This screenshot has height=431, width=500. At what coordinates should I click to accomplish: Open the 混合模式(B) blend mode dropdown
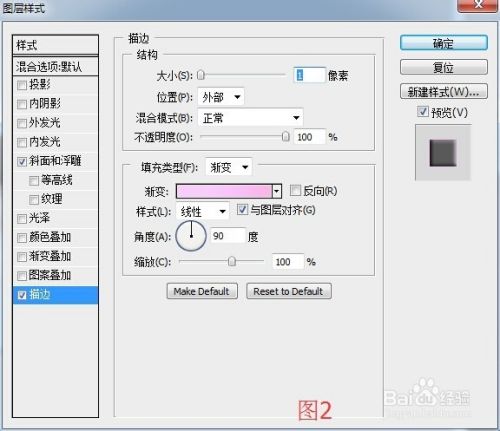(x=250, y=118)
